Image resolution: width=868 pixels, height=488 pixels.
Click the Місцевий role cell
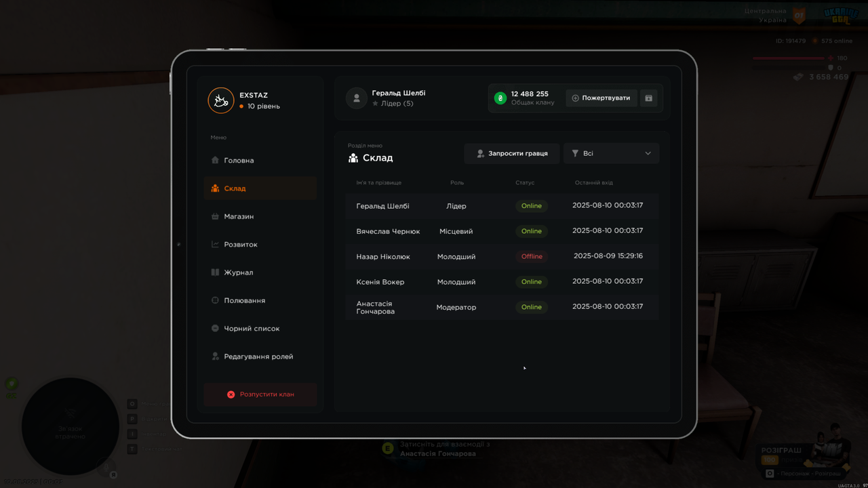pos(456,231)
